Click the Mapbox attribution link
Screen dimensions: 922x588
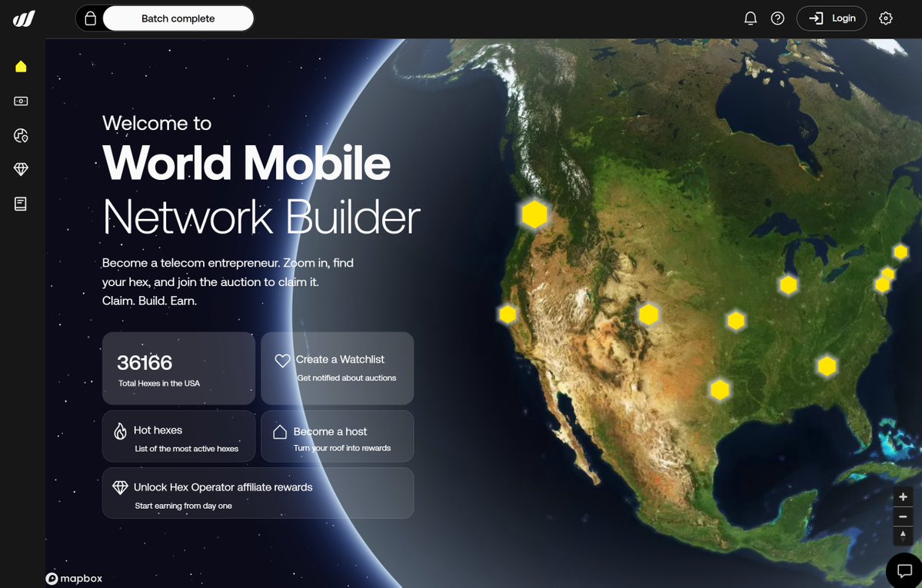(x=74, y=579)
